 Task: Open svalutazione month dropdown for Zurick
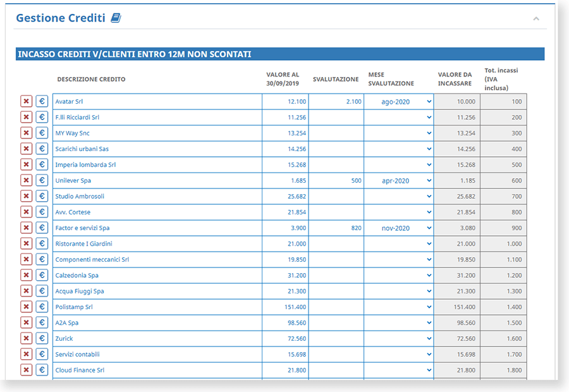click(x=399, y=338)
